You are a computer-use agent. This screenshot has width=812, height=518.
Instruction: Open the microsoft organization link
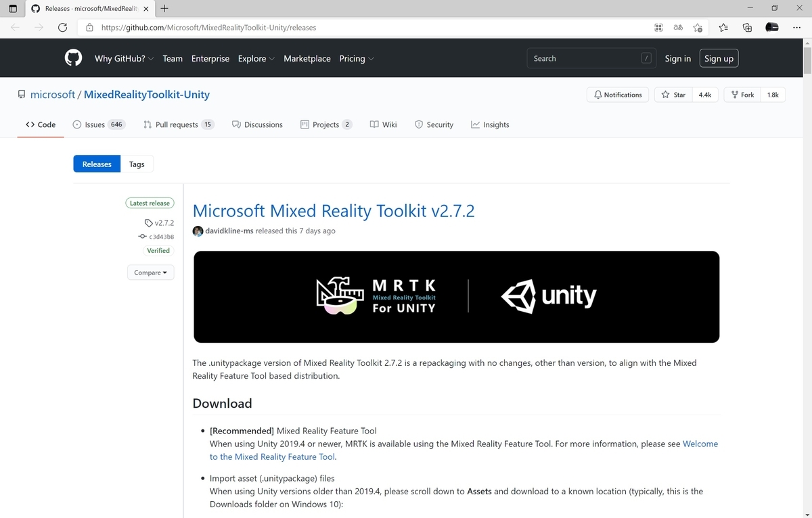tap(53, 95)
